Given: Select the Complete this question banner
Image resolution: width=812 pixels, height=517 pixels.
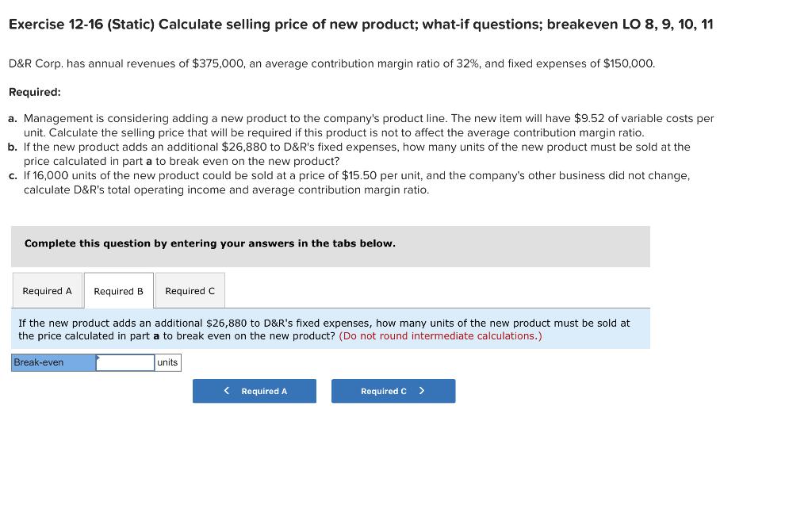Looking at the screenshot, I should click(209, 243).
